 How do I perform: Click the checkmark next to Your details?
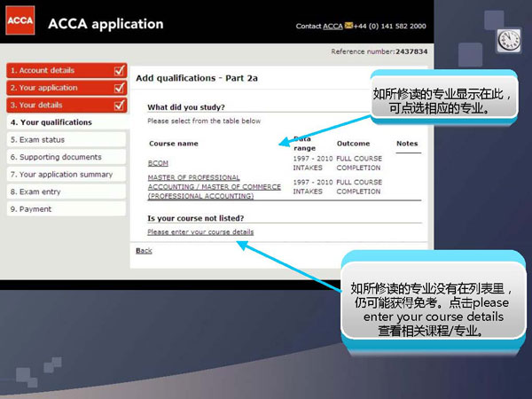(x=120, y=105)
